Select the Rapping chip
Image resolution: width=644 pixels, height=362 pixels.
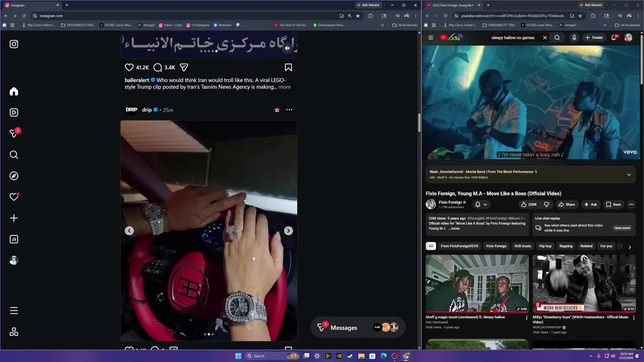pyautogui.click(x=566, y=246)
